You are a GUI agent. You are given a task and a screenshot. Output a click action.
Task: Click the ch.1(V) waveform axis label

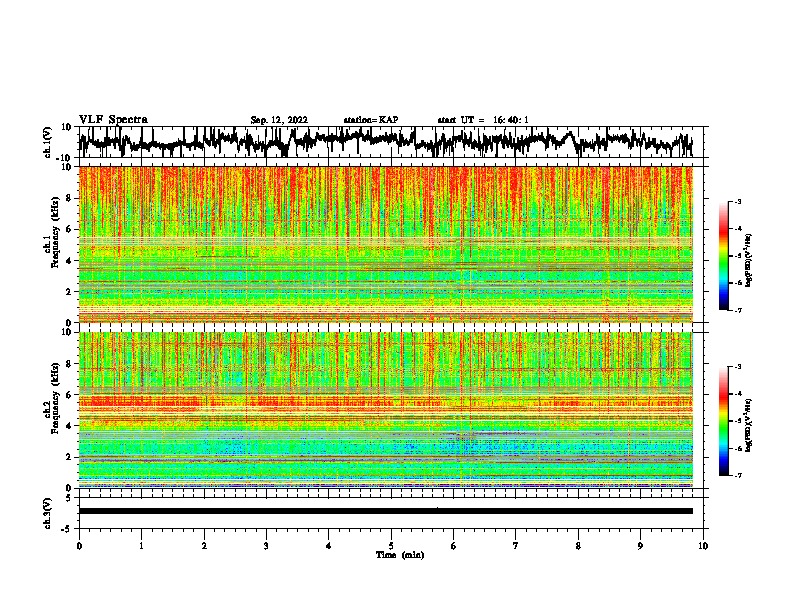pyautogui.click(x=48, y=142)
